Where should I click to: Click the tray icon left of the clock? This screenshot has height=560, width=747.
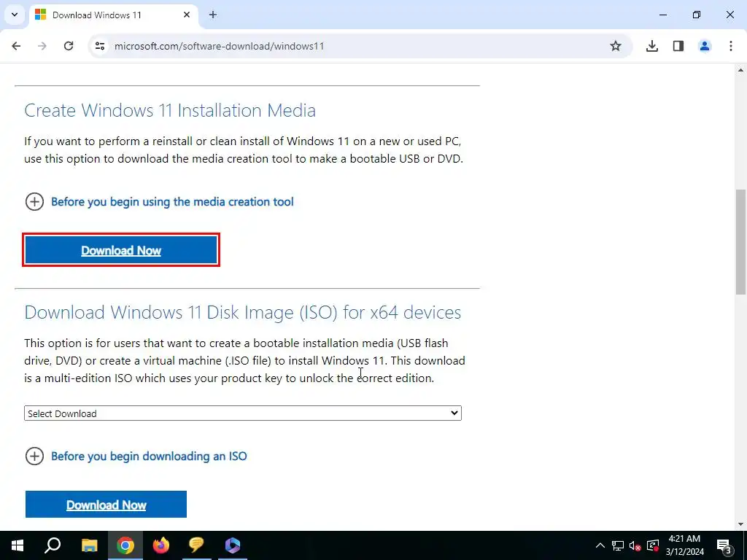pos(653,545)
